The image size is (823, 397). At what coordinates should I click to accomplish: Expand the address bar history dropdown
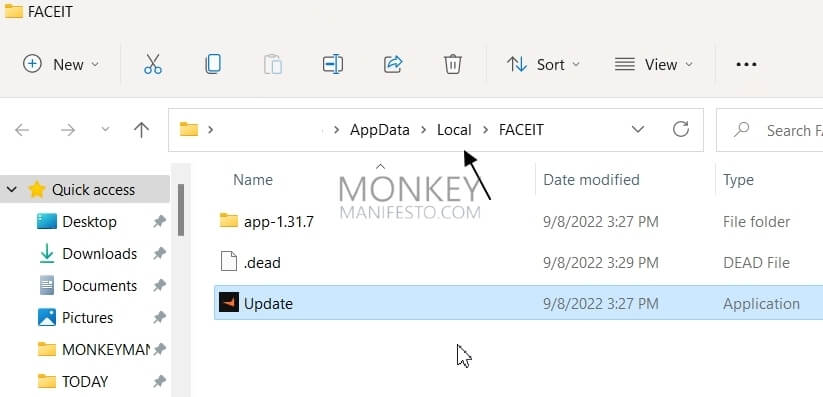[x=638, y=129]
